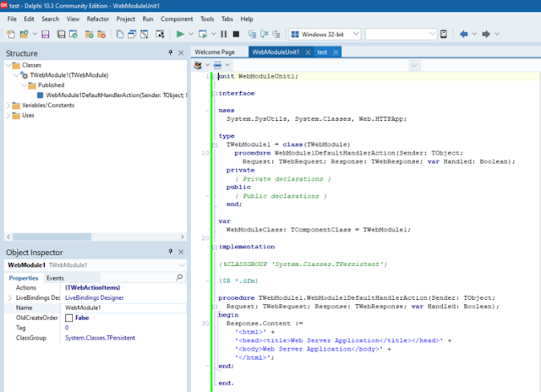Click the books icon in editor toolbar

[x=198, y=65]
